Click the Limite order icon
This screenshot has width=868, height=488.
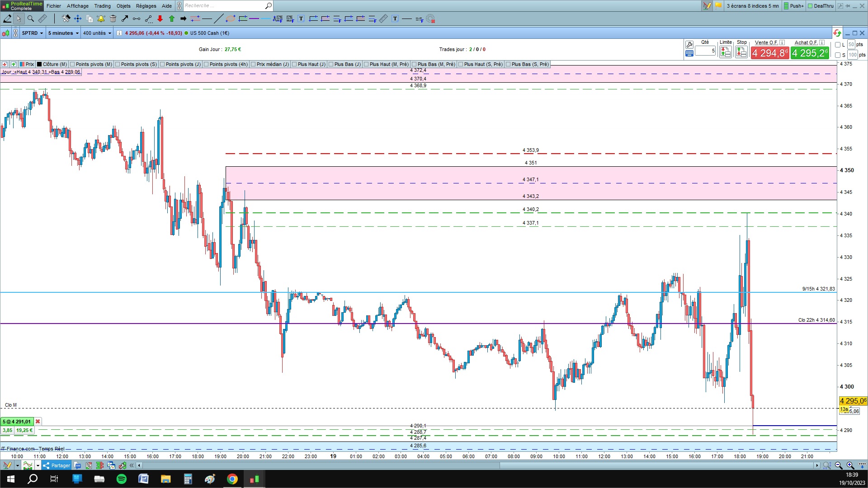(726, 52)
